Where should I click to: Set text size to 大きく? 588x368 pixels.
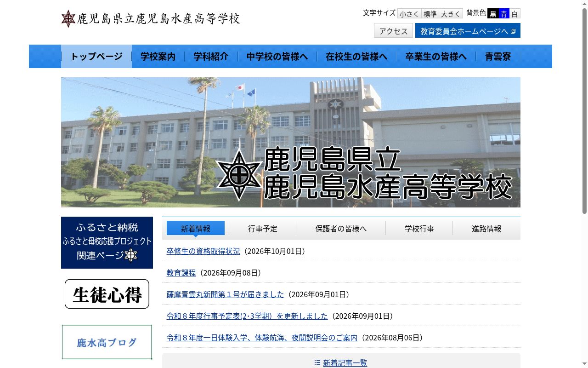[451, 14]
